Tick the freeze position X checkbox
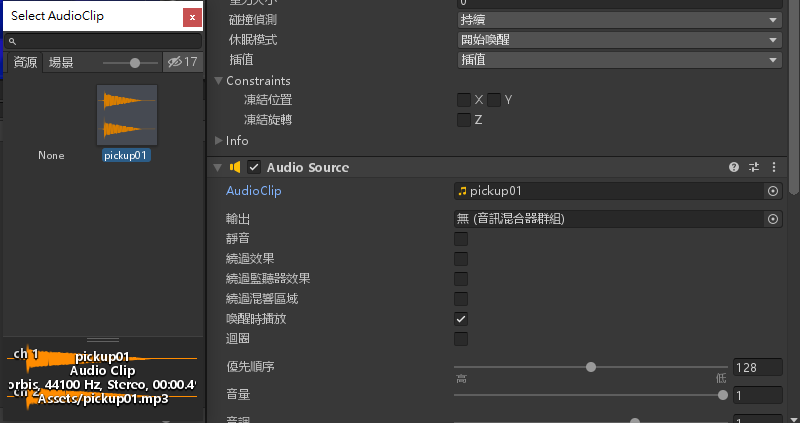The width and height of the screenshot is (800, 423). point(464,100)
